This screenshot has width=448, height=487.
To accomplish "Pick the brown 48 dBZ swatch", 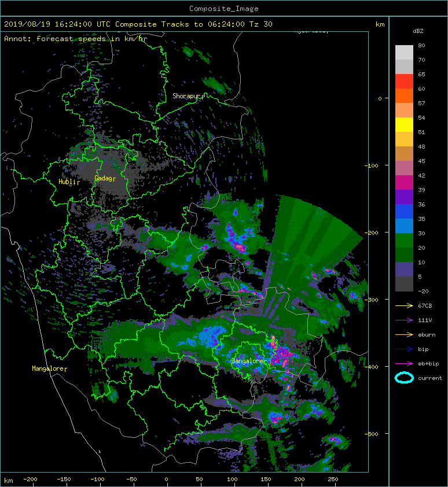I will click(404, 153).
